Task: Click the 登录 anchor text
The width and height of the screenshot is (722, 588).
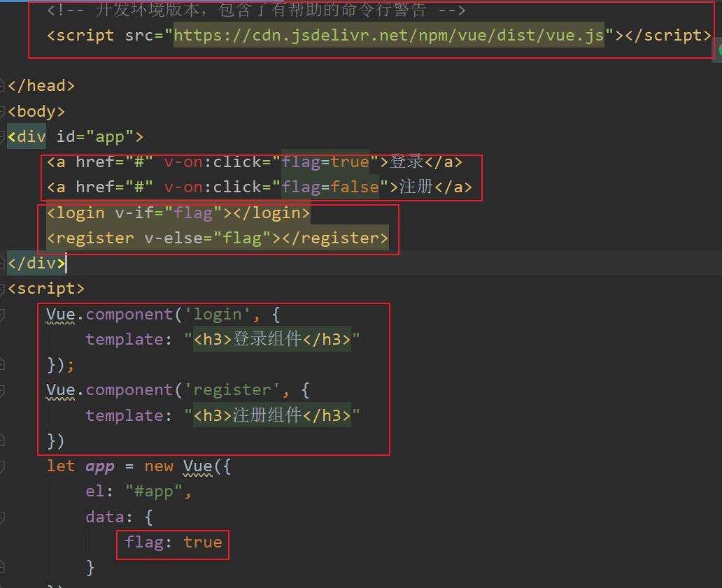Action: 407,162
